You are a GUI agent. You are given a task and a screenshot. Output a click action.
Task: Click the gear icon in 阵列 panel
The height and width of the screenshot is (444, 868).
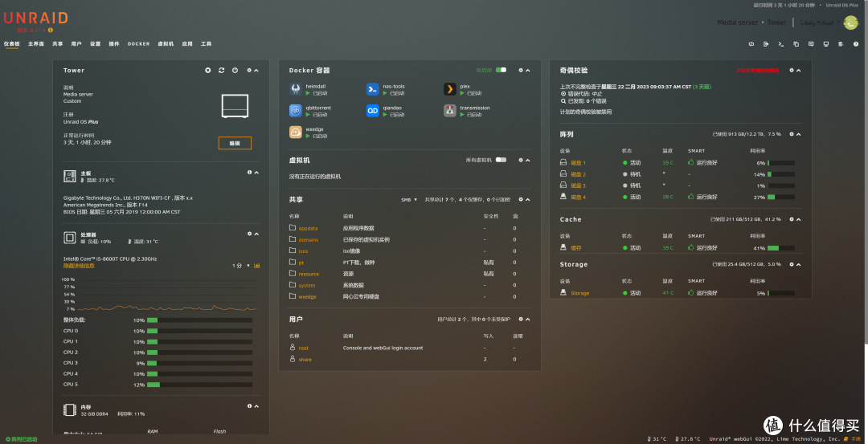tap(792, 134)
